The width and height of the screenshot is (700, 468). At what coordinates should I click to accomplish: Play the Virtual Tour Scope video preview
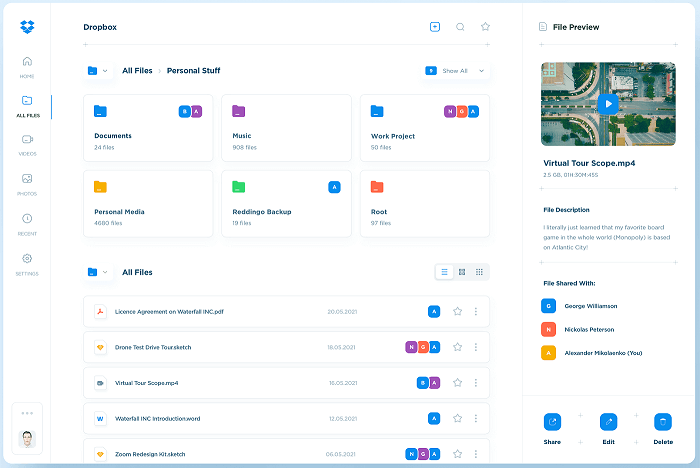pos(606,103)
